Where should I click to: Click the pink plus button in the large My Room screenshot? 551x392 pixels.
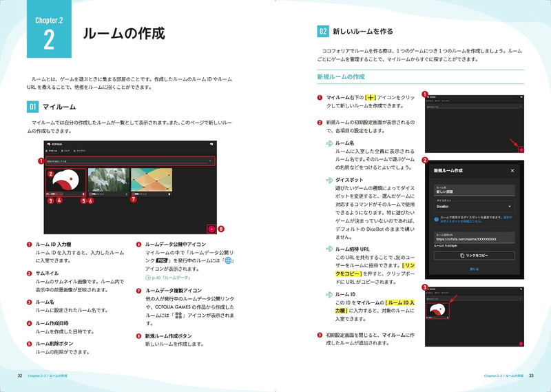pos(211,229)
